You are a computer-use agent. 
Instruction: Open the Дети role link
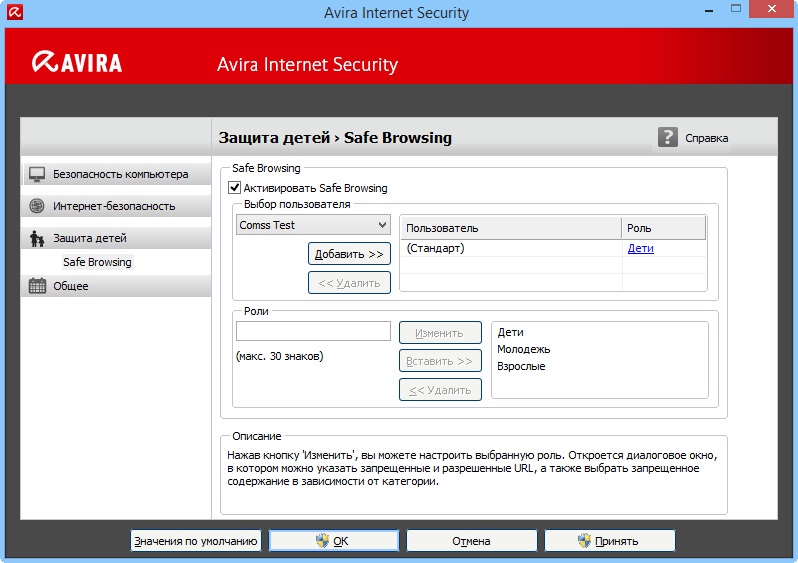coord(640,248)
